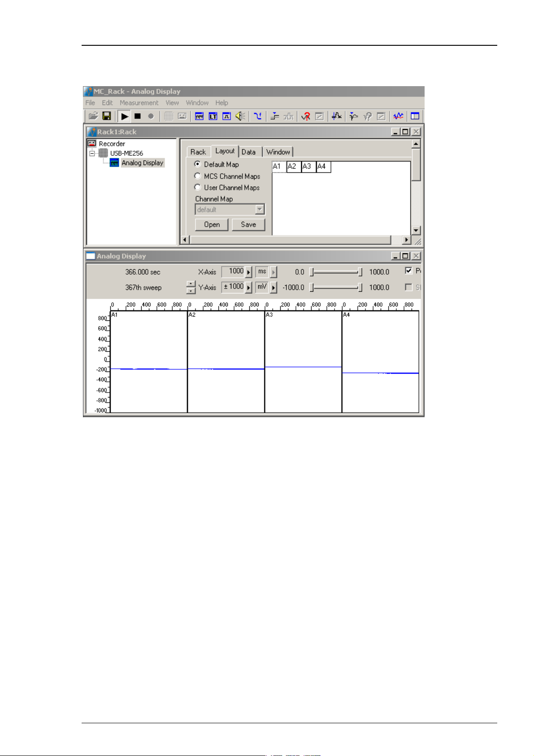Click the Y-Axis ±1000 value field
This screenshot has height=756, width=534.
point(233,287)
